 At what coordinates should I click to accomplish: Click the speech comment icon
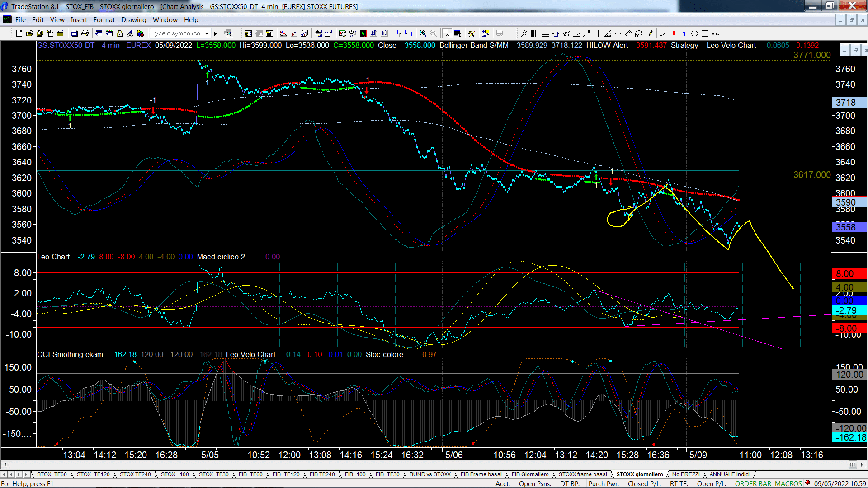500,33
